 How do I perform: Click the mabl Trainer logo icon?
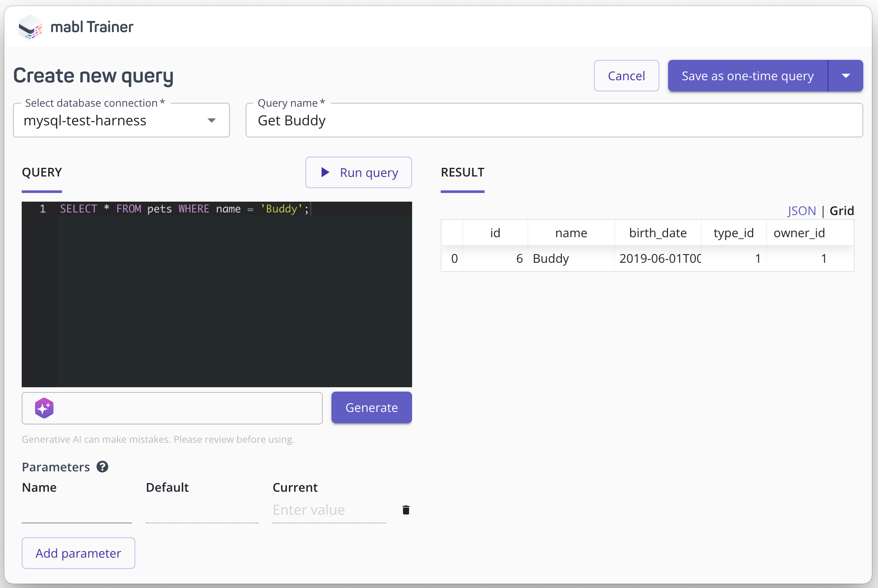click(30, 27)
